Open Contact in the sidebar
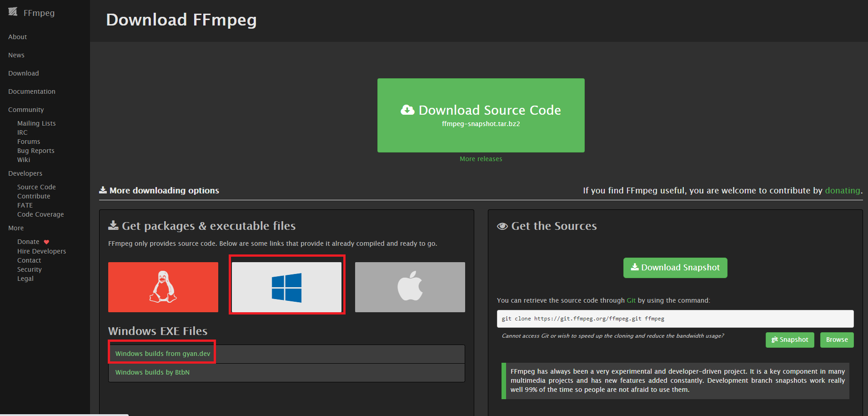The image size is (868, 416). (29, 260)
